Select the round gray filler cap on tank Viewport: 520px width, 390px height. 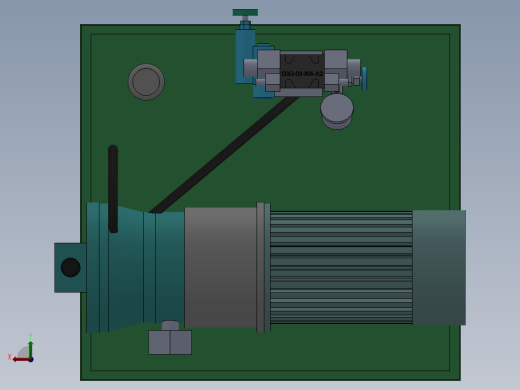146,82
